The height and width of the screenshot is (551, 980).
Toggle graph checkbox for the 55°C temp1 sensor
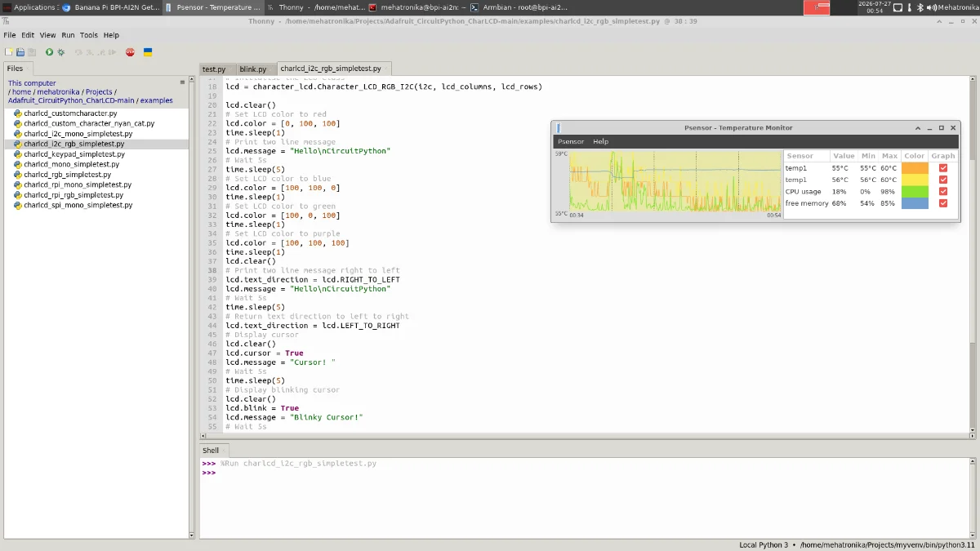tap(943, 168)
